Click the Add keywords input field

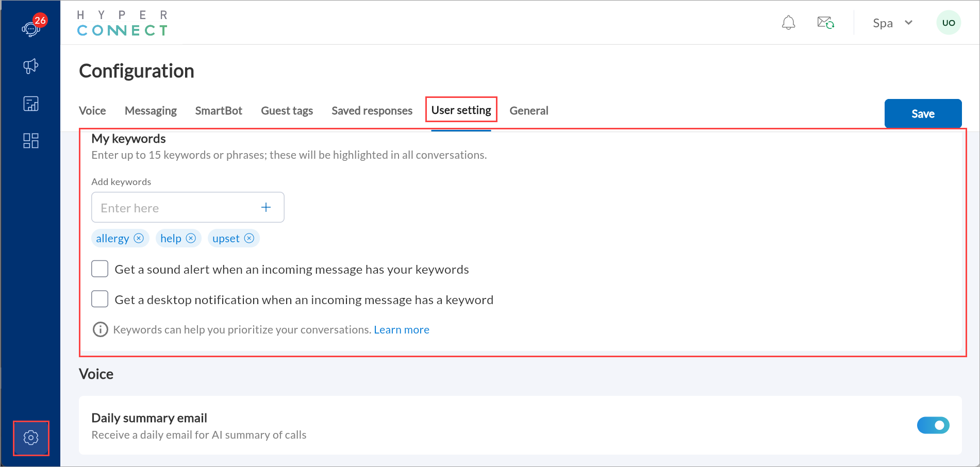click(x=188, y=207)
